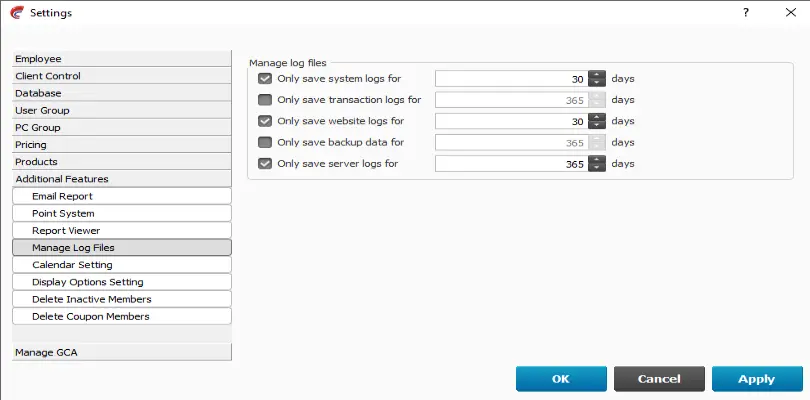Image resolution: width=810 pixels, height=400 pixels.
Task: Decrease system logs days with down arrow
Action: 597,83
